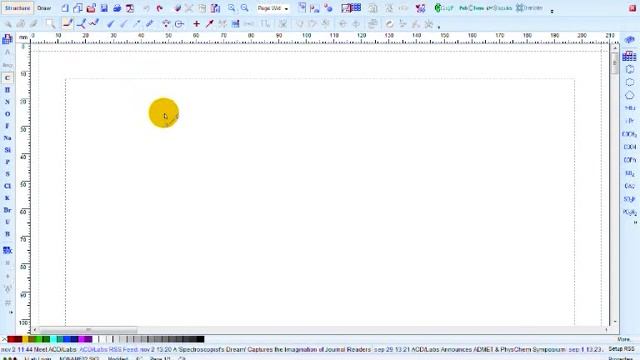Select the Chlorine (Cl) atom button
This screenshot has width=640, height=360.
[7, 186]
